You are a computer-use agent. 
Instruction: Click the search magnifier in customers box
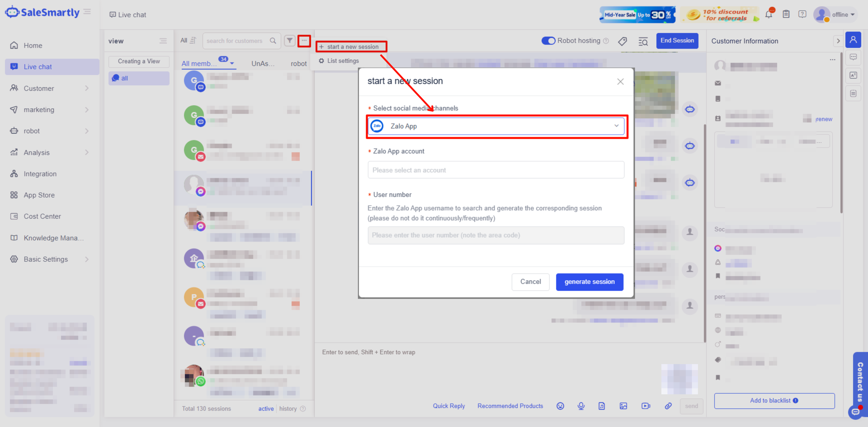pos(273,41)
